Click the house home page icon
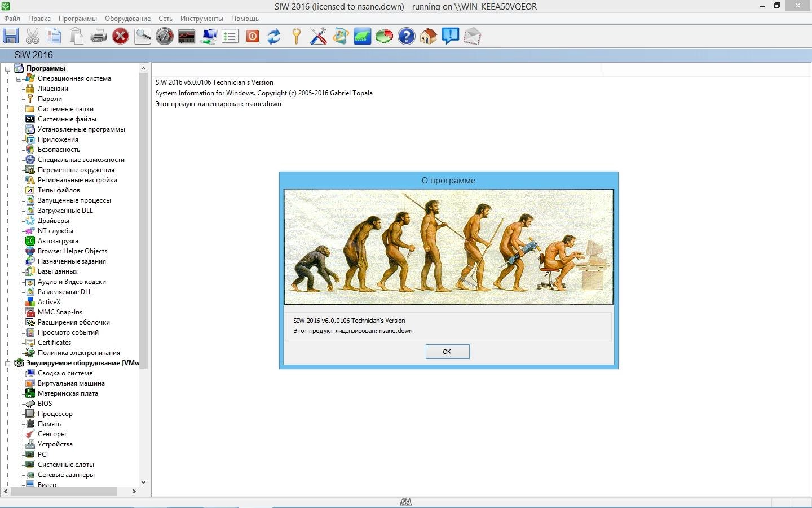The image size is (812, 508). click(x=428, y=37)
